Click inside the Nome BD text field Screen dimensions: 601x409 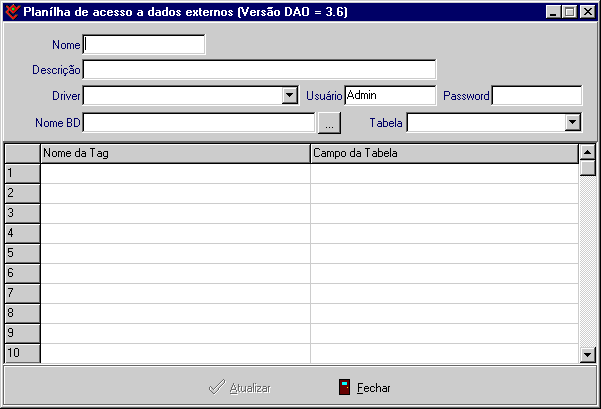199,122
